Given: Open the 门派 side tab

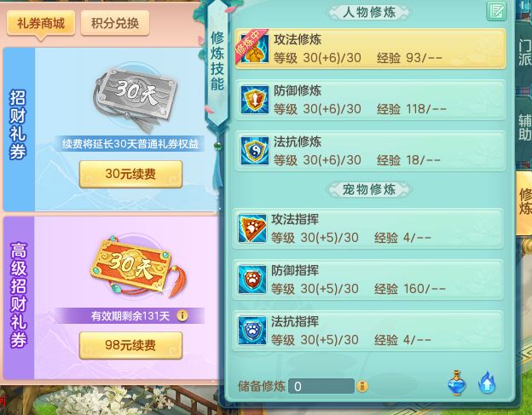Looking at the screenshot, I should pos(524,53).
